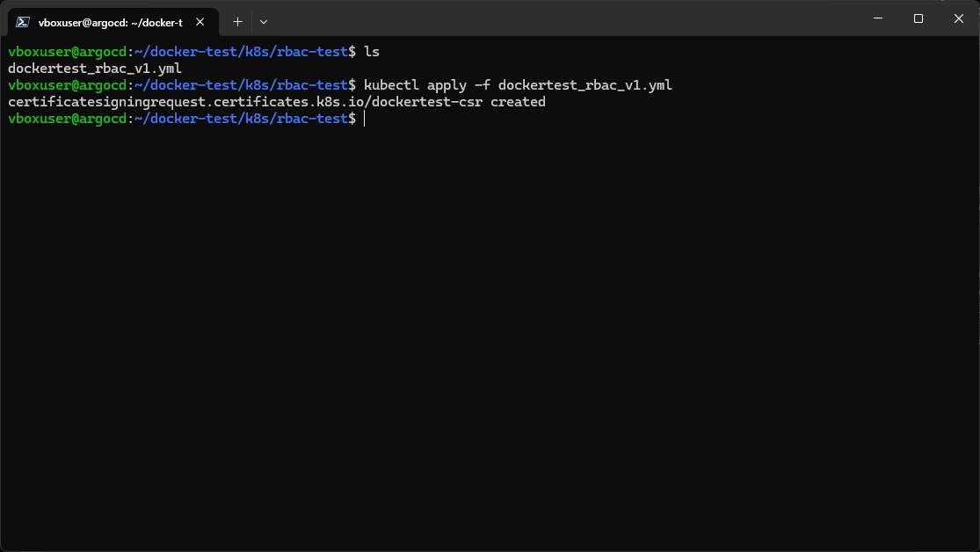This screenshot has width=980, height=552.
Task: Minimize the terminal window
Action: 878,18
